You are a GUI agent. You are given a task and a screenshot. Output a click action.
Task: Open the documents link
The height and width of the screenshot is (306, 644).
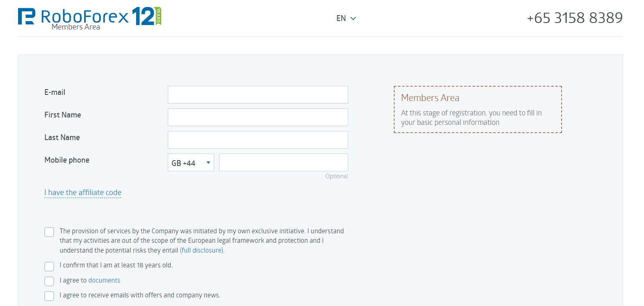tap(104, 280)
